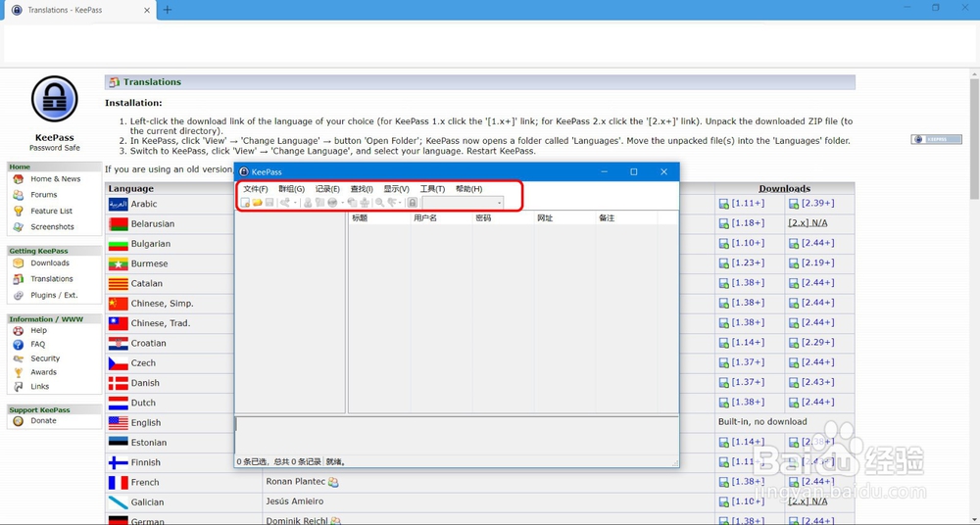
Task: Click the 'Jesús Amieiro' translator name
Action: 294,501
